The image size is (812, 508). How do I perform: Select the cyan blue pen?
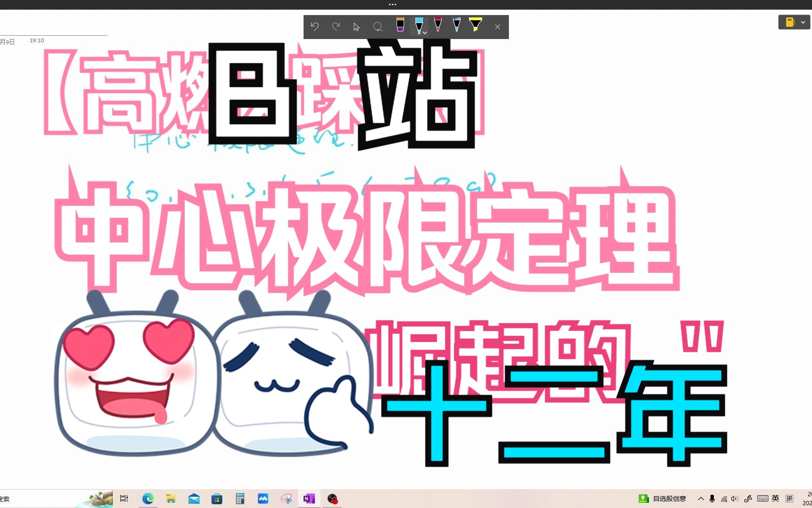[x=418, y=25]
